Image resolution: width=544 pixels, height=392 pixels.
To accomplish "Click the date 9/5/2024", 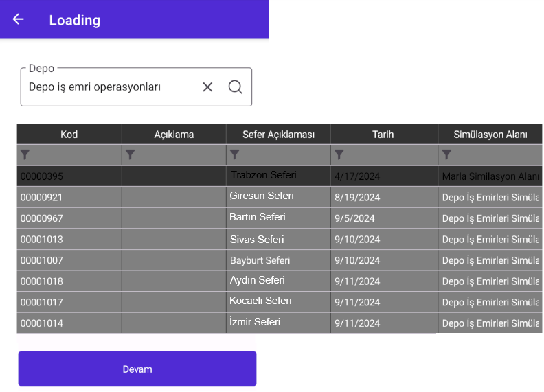I will [354, 218].
